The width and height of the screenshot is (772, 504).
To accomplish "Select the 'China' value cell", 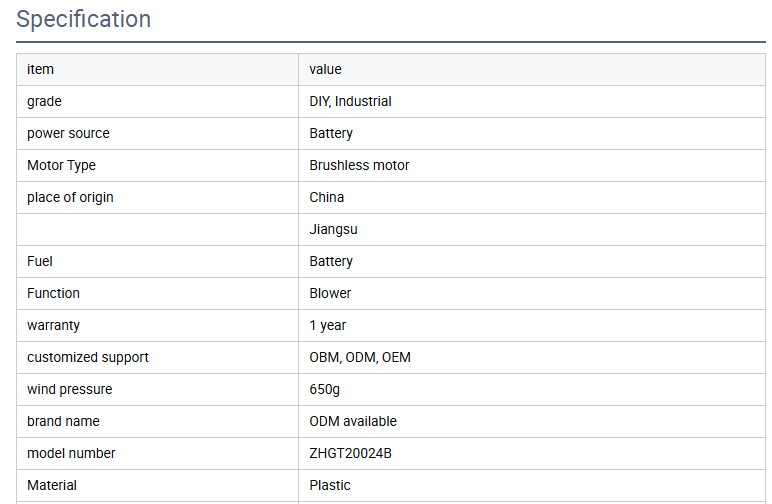I will click(x=327, y=197).
